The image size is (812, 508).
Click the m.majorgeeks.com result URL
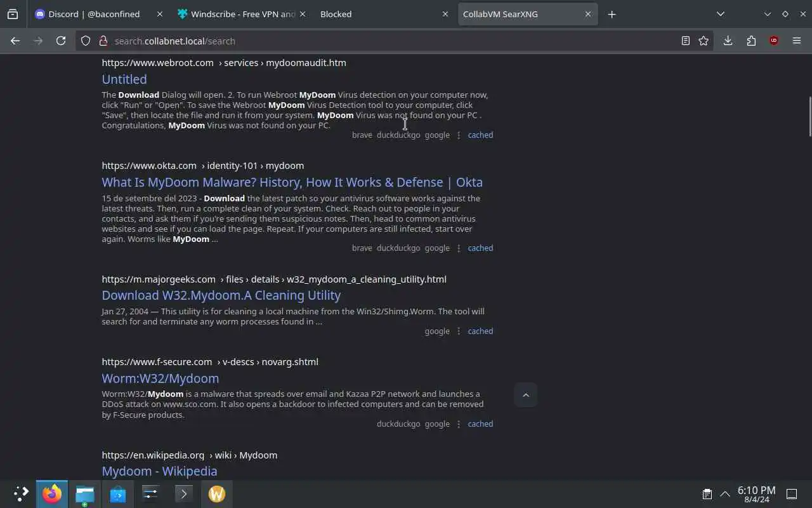pyautogui.click(x=274, y=279)
